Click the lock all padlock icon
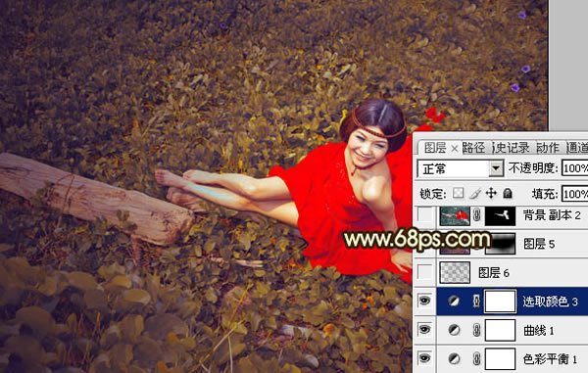 click(508, 193)
